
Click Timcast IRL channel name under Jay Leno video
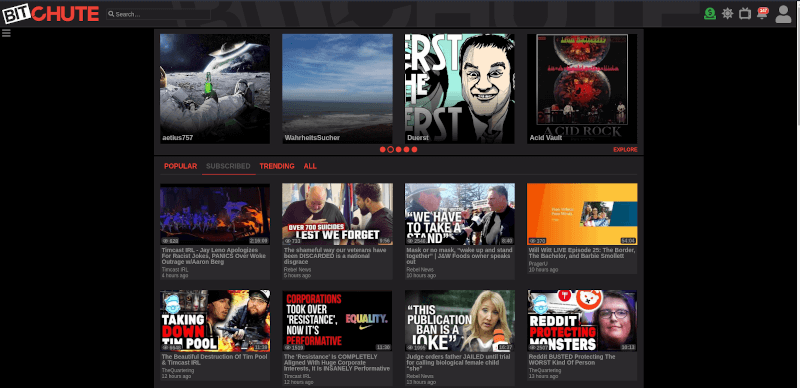point(175,269)
